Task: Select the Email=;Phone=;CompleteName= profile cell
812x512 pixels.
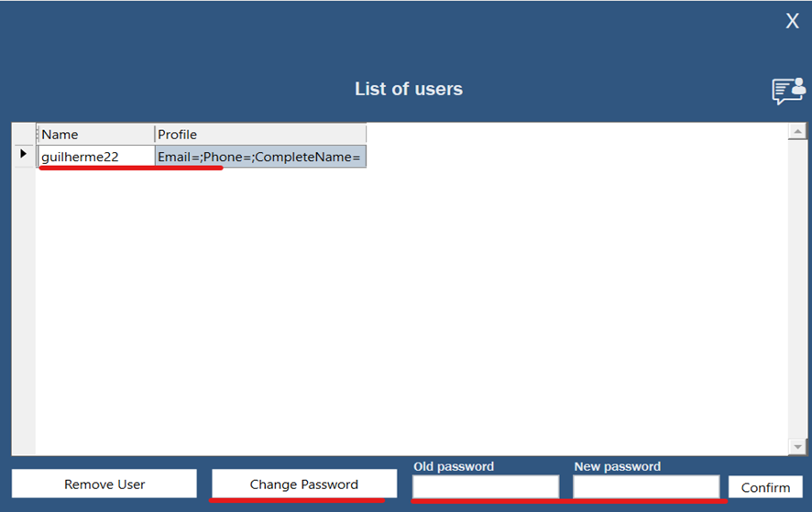Action: [x=260, y=157]
